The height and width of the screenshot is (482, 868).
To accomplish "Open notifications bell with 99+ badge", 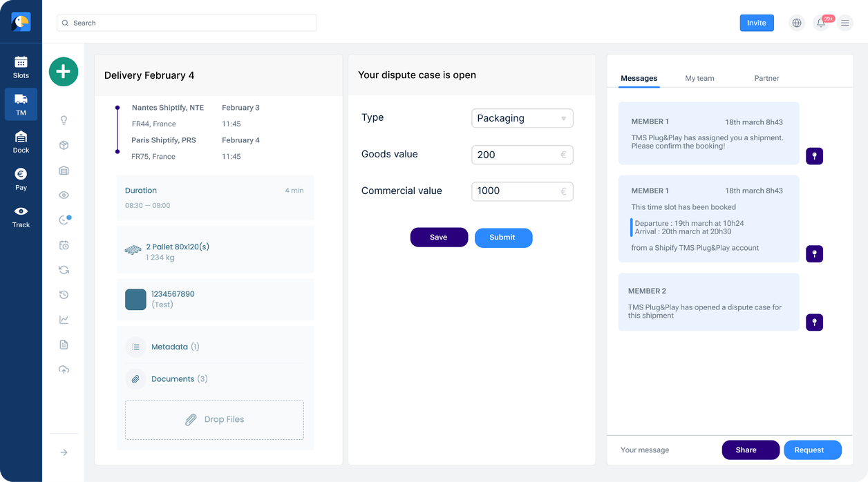I will 821,23.
